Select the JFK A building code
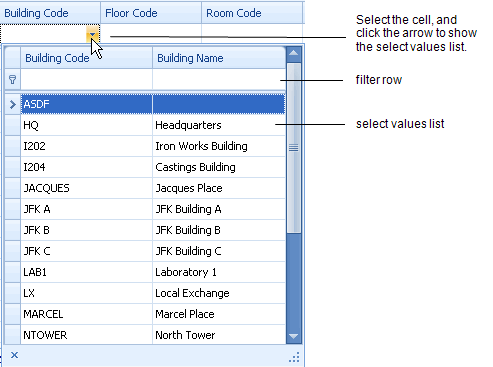This screenshot has width=493, height=367. (x=86, y=209)
